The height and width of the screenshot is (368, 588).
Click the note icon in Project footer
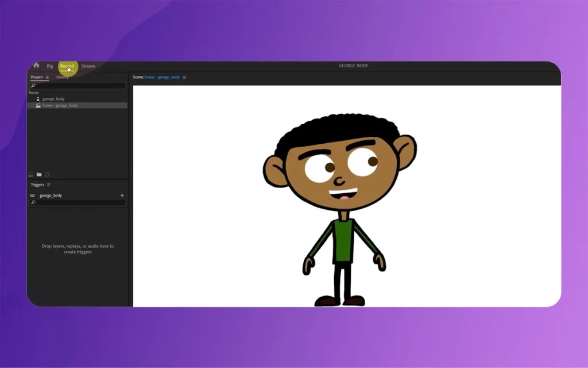[x=48, y=174]
